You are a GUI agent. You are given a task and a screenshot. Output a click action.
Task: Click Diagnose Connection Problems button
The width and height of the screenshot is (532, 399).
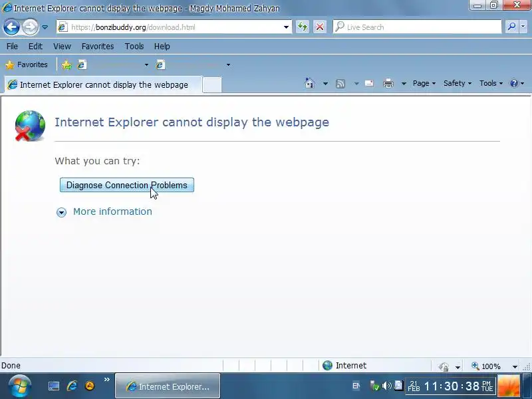point(127,185)
